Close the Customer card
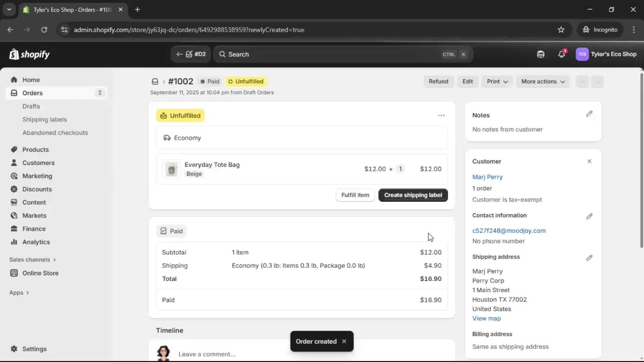The image size is (644, 362). click(x=589, y=161)
